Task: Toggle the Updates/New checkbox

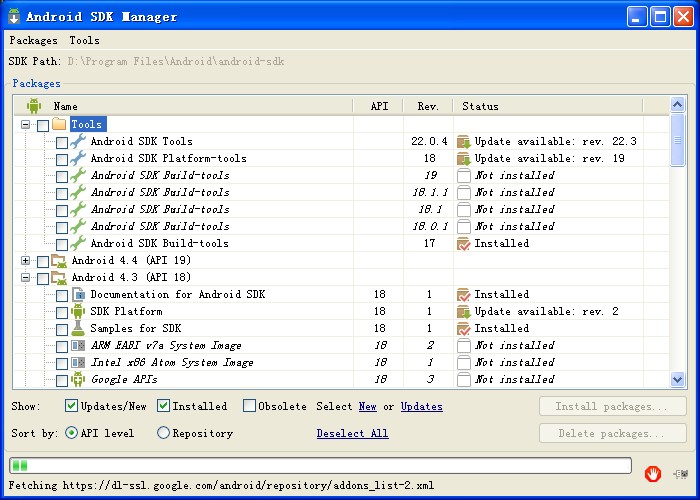Action: 72,406
